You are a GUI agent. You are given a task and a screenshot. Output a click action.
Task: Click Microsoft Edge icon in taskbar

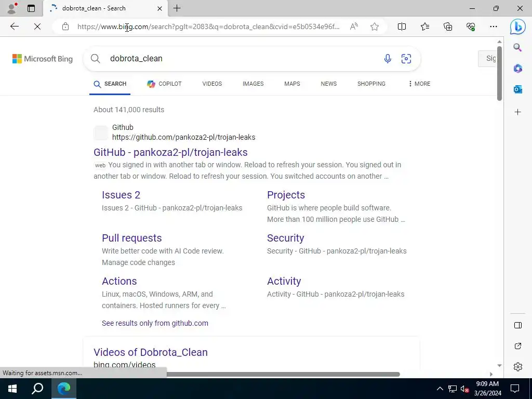pyautogui.click(x=64, y=389)
